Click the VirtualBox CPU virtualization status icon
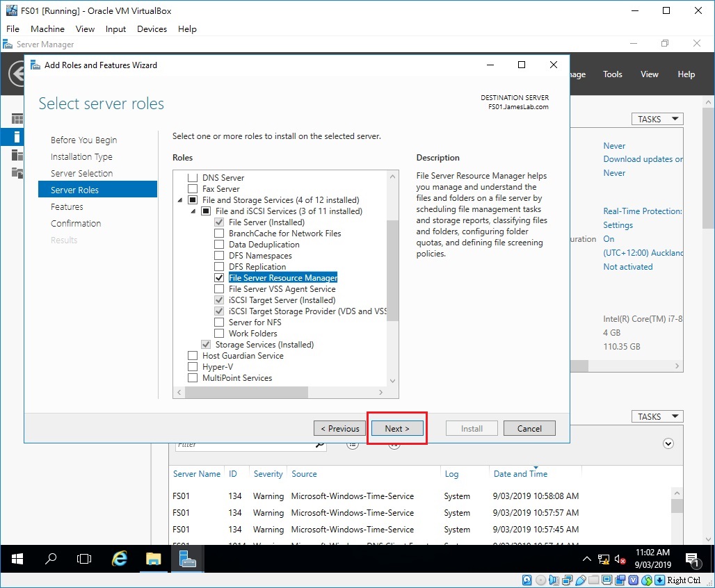This screenshot has width=715, height=588. 634,580
